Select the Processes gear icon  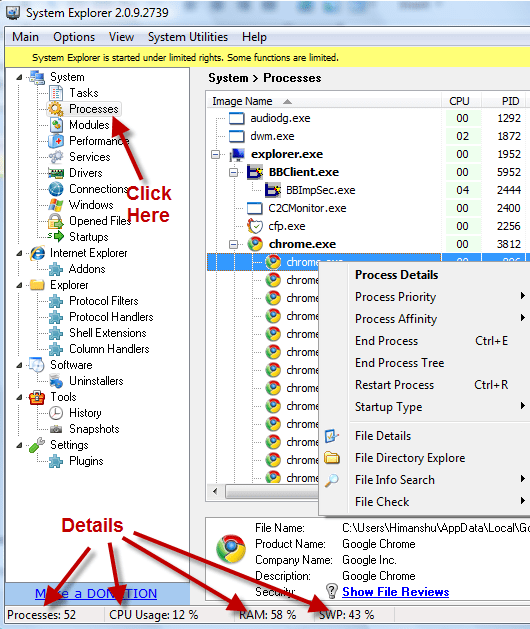pyautogui.click(x=55, y=109)
